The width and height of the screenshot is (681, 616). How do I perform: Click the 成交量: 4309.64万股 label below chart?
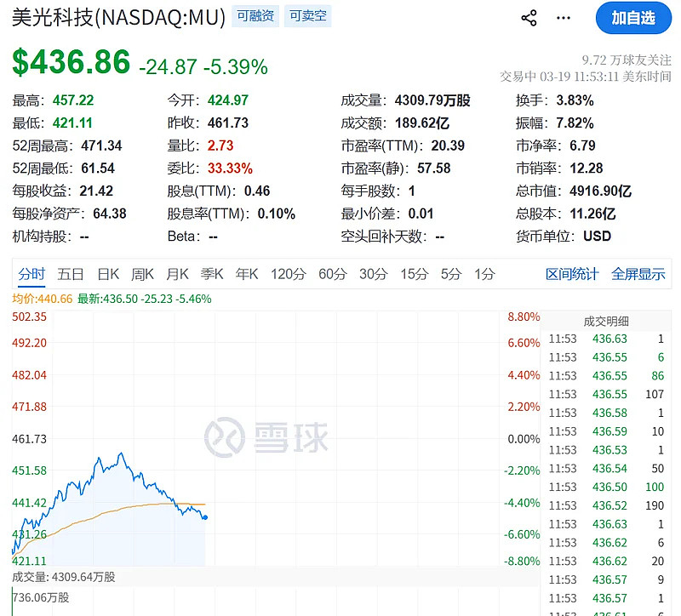(x=63, y=577)
